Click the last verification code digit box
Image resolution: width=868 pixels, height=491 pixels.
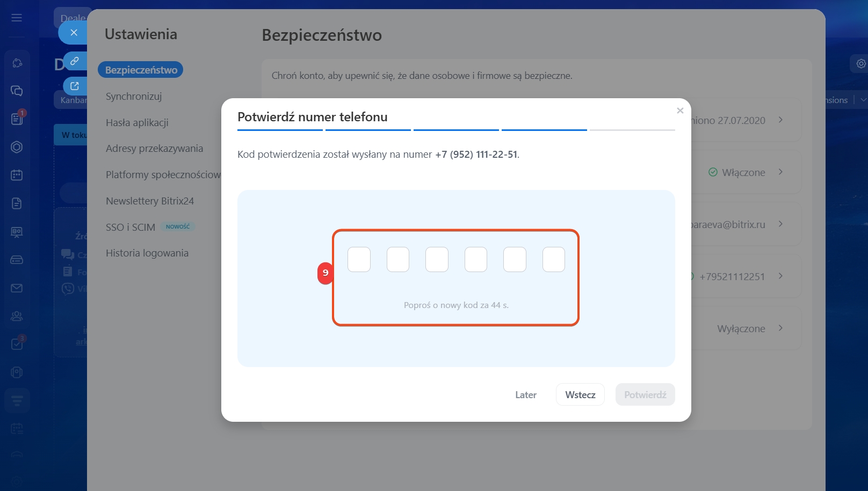tap(553, 260)
